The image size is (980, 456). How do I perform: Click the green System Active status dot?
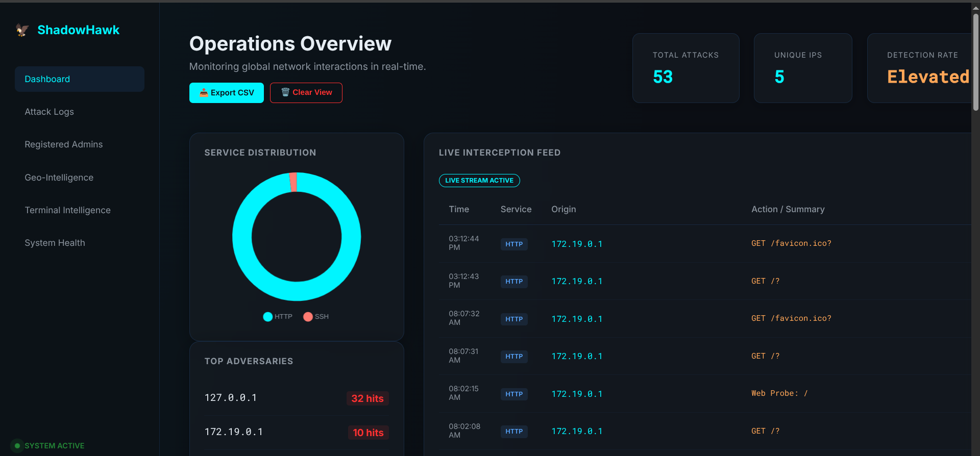[17, 446]
